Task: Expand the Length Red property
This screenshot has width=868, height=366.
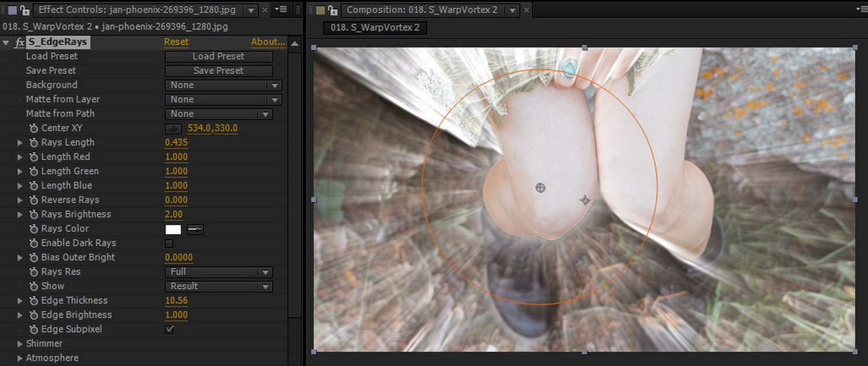Action: [x=20, y=157]
